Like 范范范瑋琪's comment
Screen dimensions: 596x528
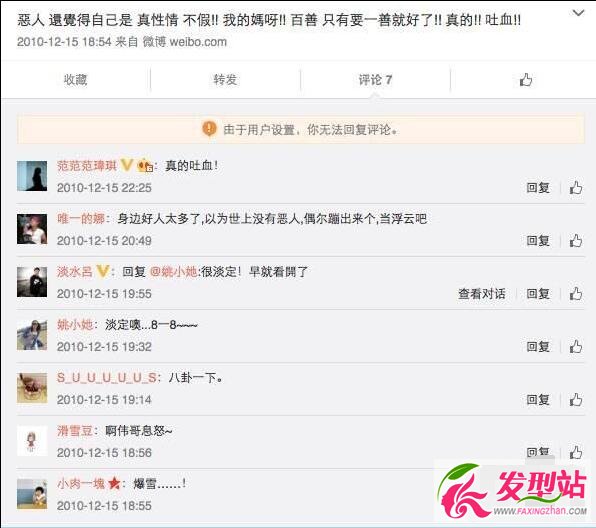click(576, 188)
